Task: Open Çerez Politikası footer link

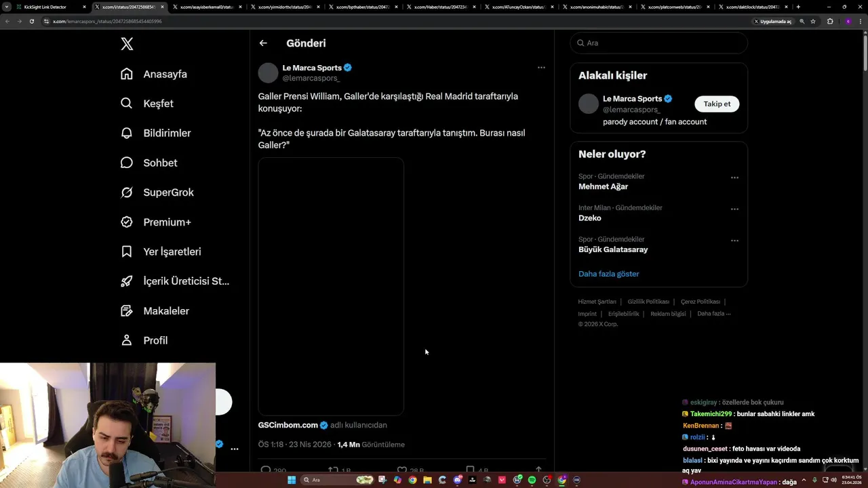Action: coord(701,302)
